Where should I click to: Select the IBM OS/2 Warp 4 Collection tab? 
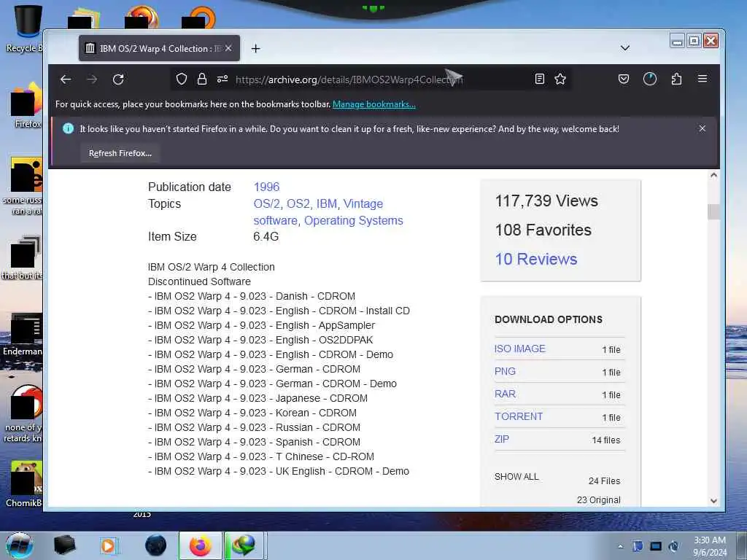pyautogui.click(x=159, y=48)
